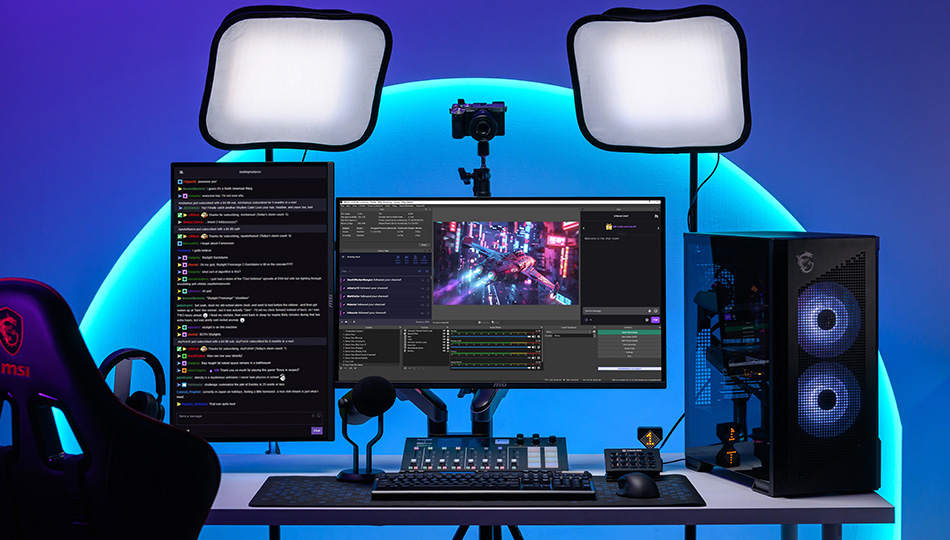Click the bottom Audio Mixer blue volume slider
The image size is (950, 540).
489,368
